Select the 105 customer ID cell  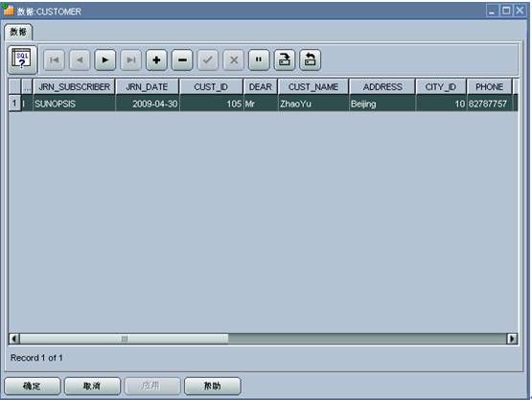pos(212,104)
